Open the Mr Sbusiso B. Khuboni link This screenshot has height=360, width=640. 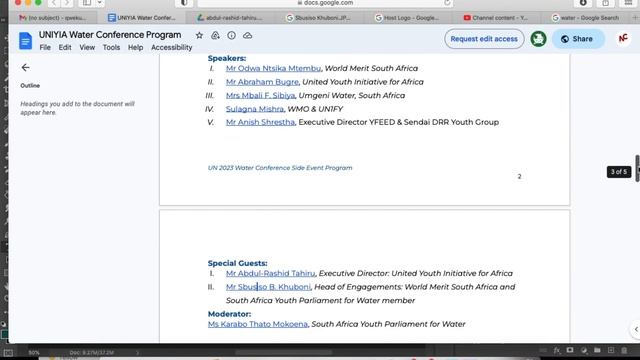[268, 287]
